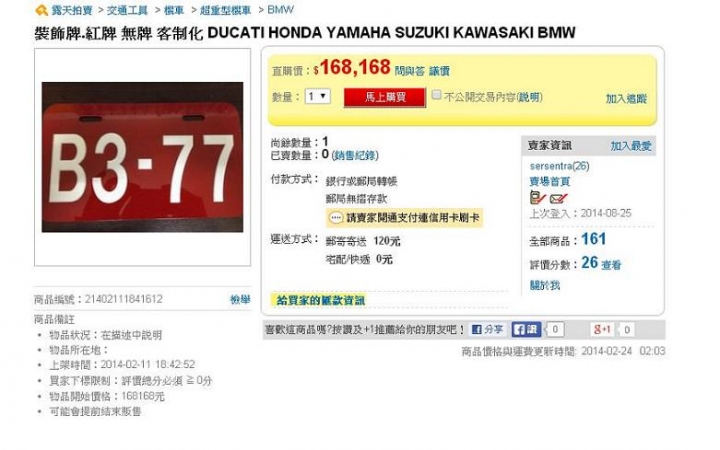Open the 交通工具 breadcrumb category
The width and height of the screenshot is (720, 450).
pos(127,10)
